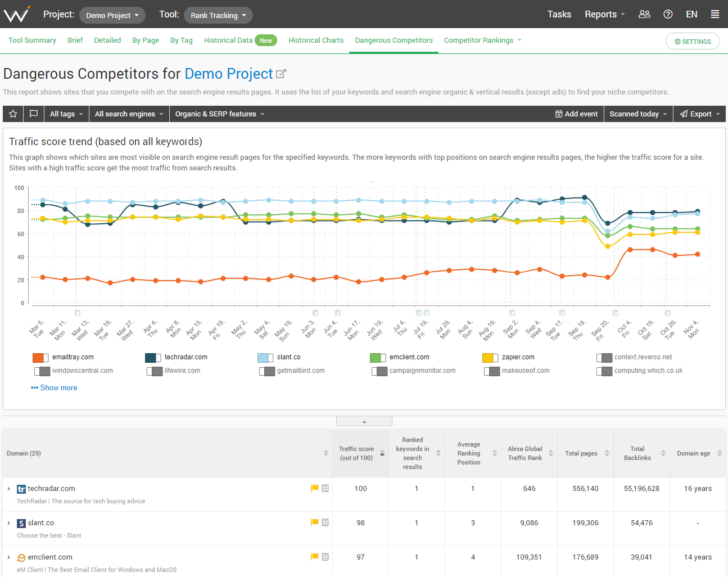The width and height of the screenshot is (728, 577).
Task: Open the help question mark icon
Action: point(668,14)
